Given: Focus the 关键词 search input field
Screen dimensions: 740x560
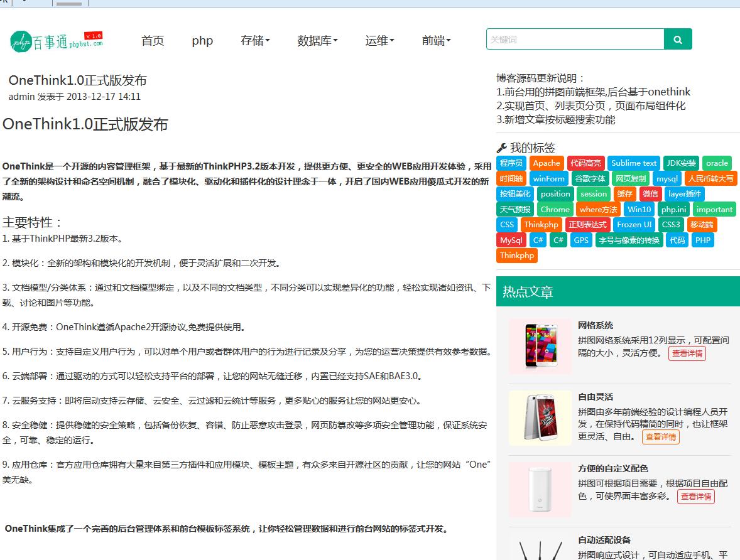Looking at the screenshot, I should point(575,40).
